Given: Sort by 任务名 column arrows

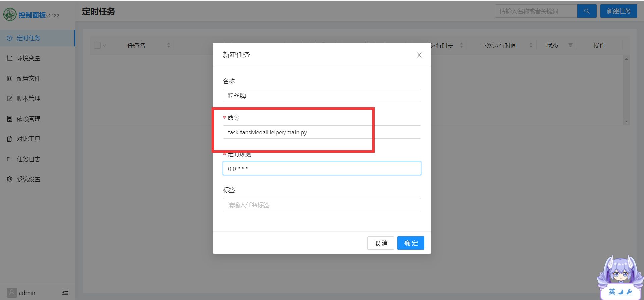Looking at the screenshot, I should click(168, 45).
